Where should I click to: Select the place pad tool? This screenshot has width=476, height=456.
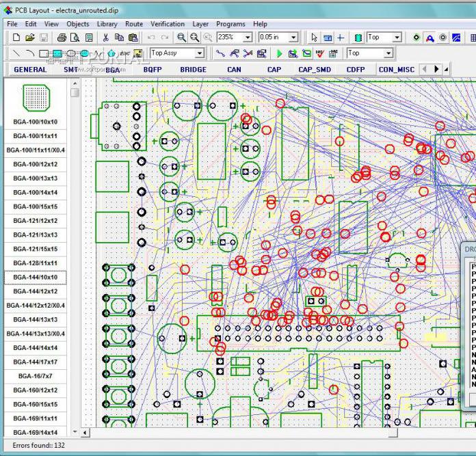click(x=416, y=38)
